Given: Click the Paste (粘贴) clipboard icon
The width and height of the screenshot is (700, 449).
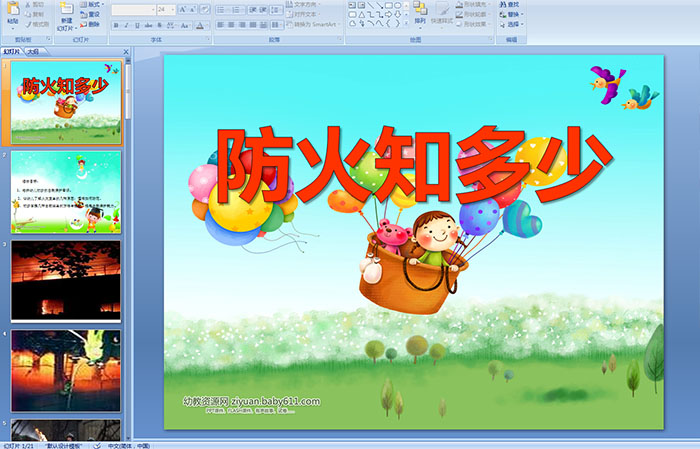Looking at the screenshot, I should pyautogui.click(x=13, y=8).
